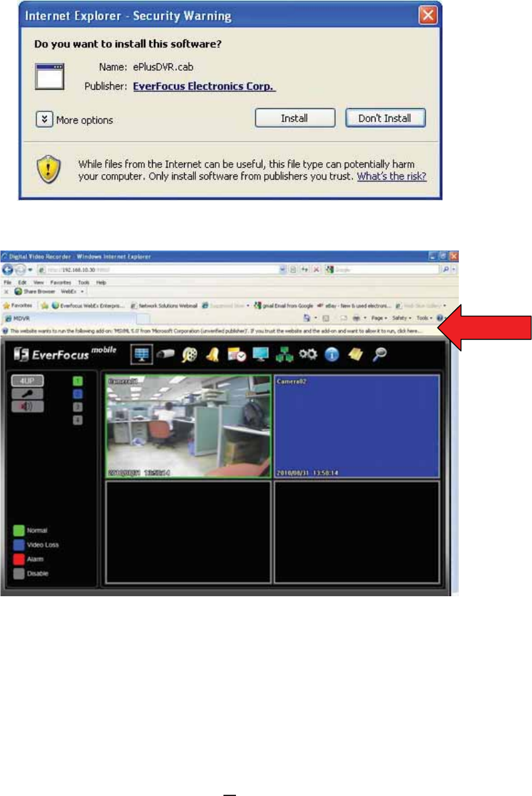Open the command bar Tools dropdown
Viewport: 532px width, 796px height.
point(424,318)
